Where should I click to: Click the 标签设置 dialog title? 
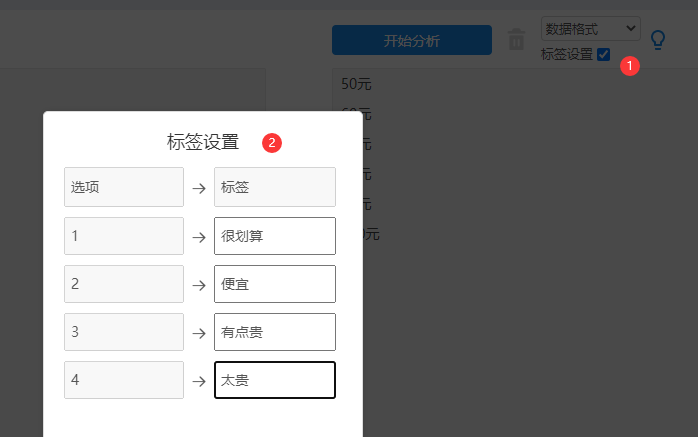point(203,142)
